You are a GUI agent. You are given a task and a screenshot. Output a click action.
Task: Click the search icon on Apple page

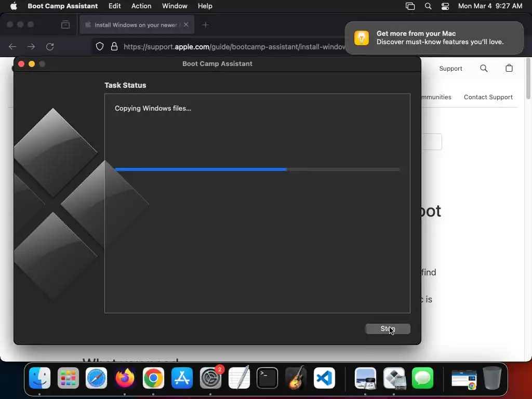484,69
